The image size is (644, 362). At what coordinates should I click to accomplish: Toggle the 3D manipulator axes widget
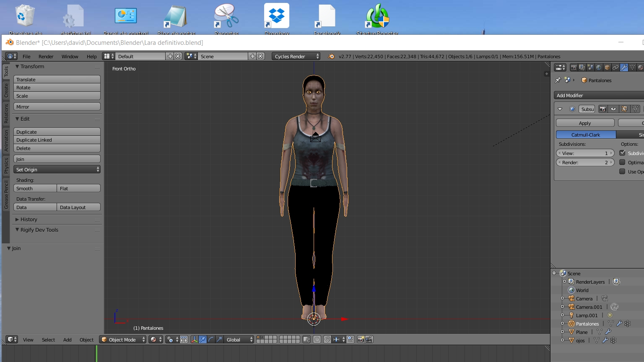tap(195, 339)
